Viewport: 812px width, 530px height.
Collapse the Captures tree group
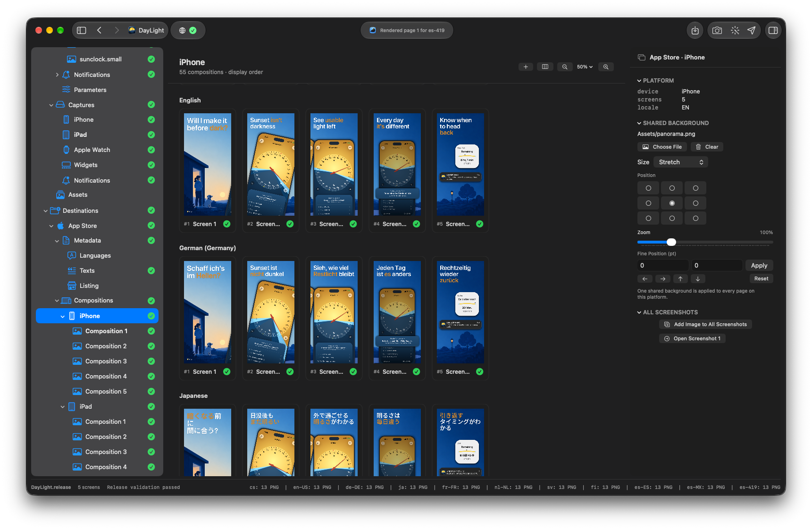click(x=51, y=105)
